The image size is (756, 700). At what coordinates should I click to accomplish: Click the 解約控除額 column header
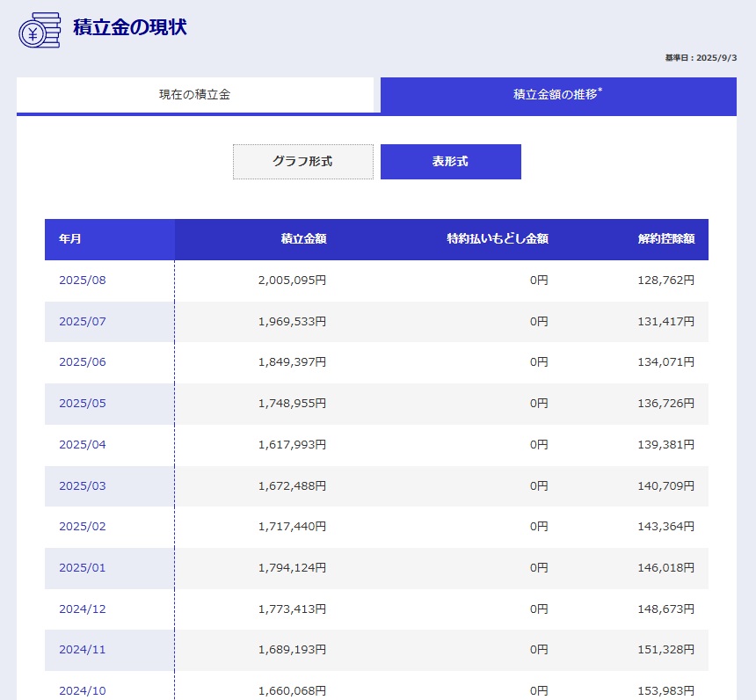665,239
